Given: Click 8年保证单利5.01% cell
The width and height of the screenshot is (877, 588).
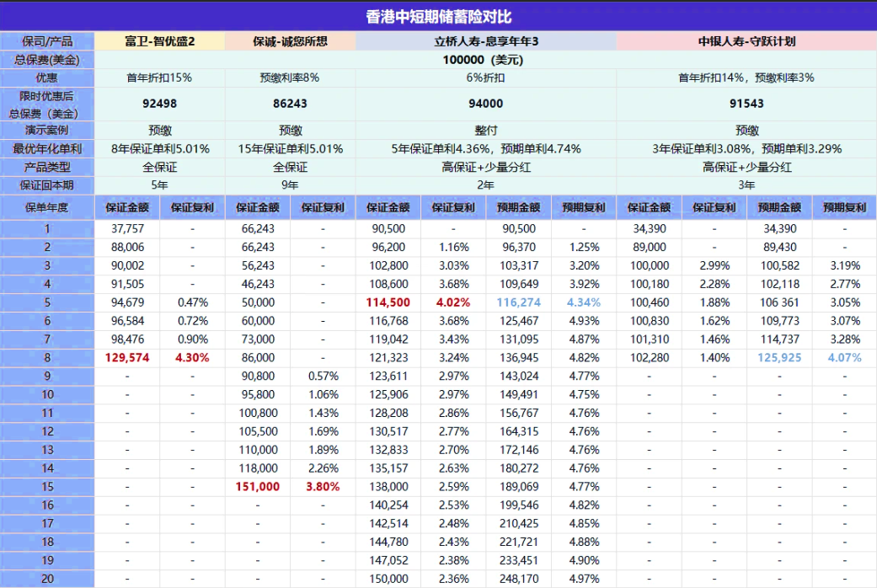Looking at the screenshot, I should coord(159,149).
